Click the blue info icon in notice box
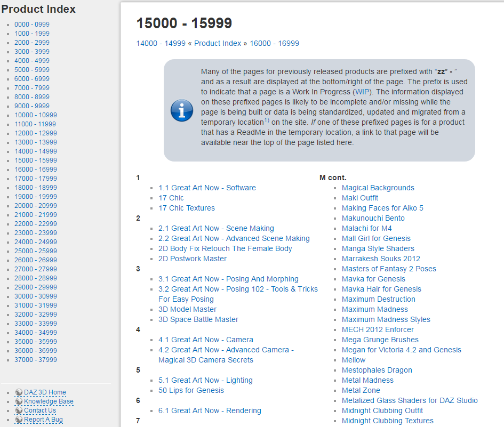This screenshot has height=427, width=504. coord(182,110)
